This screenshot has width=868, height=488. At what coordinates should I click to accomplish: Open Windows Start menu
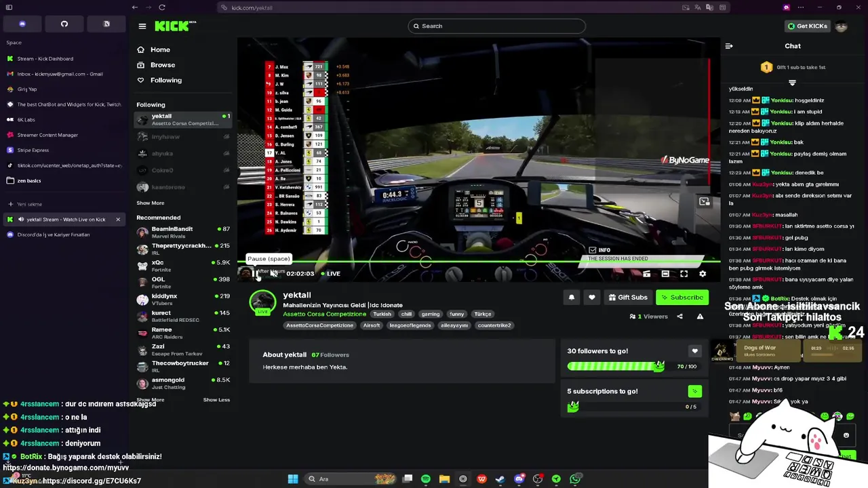pyautogui.click(x=292, y=479)
